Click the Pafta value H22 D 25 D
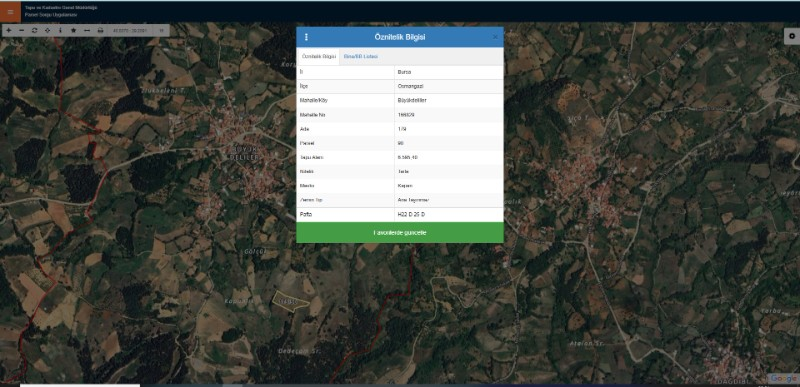This screenshot has width=800, height=387. tap(411, 215)
